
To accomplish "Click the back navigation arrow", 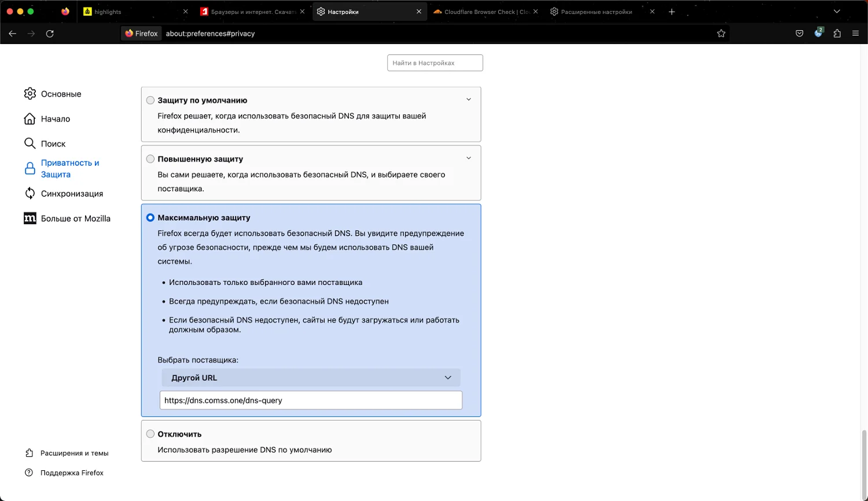I will click(x=12, y=34).
